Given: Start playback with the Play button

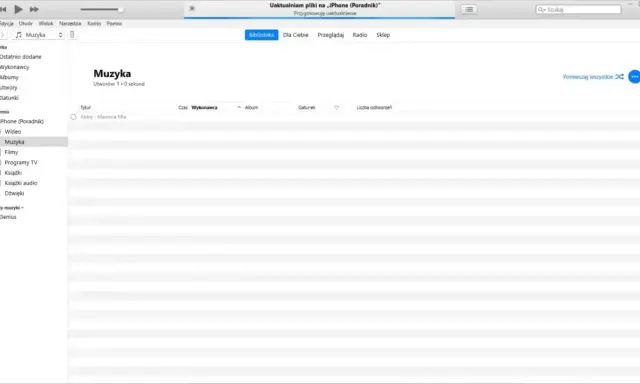Looking at the screenshot, I should pos(18,9).
